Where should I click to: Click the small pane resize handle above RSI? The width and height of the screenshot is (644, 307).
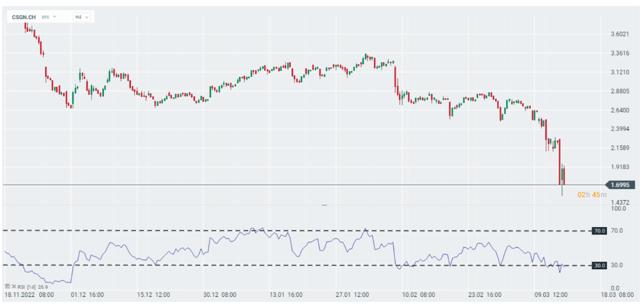(324, 205)
